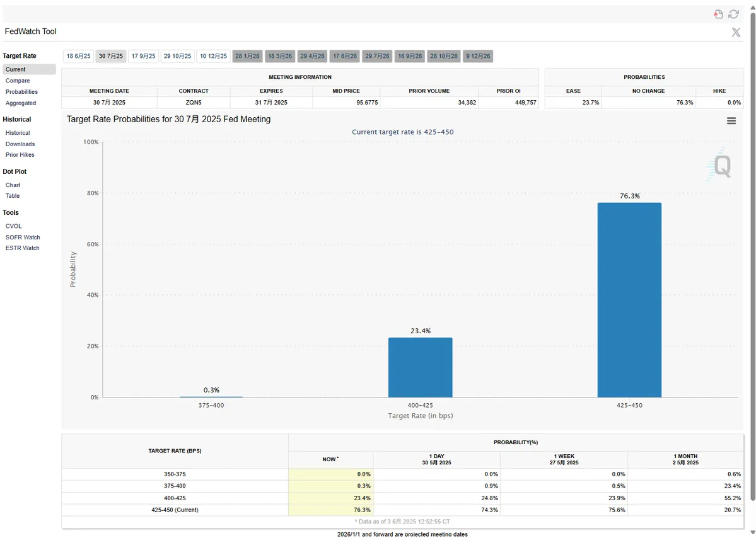Open Dot Plot Chart link
Viewport: 756px width, 538px height.
[13, 185]
